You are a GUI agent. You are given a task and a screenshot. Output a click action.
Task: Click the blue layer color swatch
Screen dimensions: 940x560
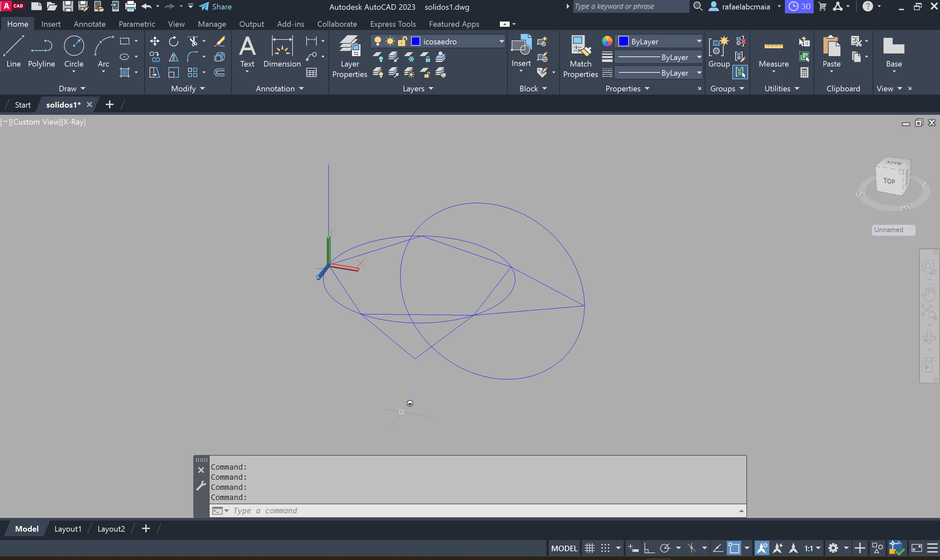[415, 41]
